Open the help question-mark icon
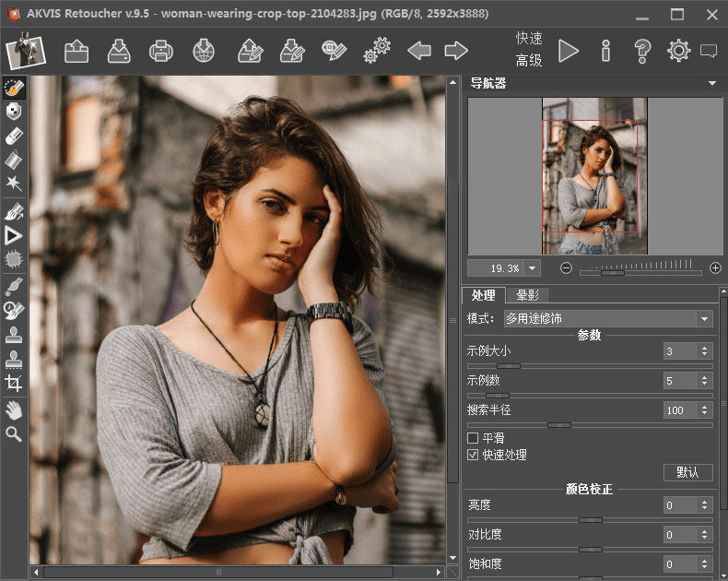 point(643,51)
